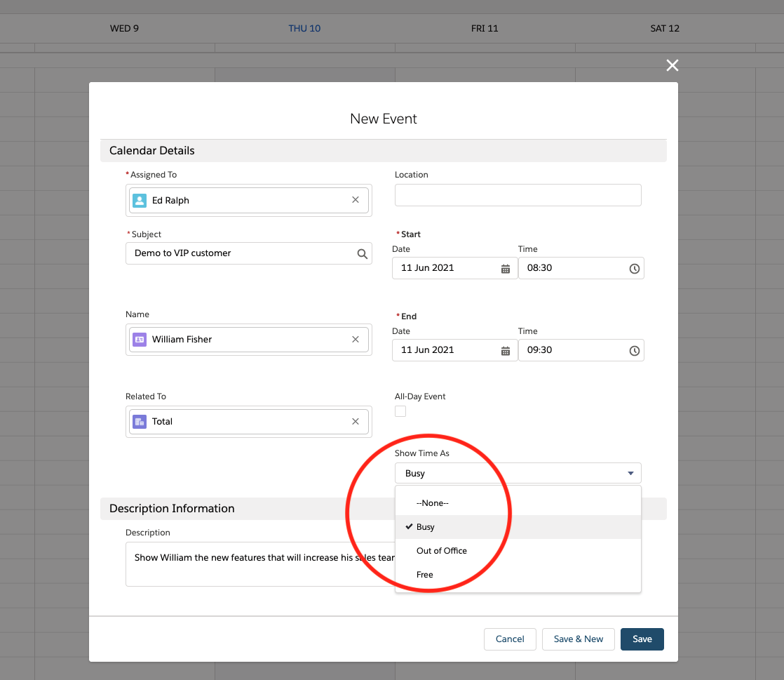The height and width of the screenshot is (680, 784).
Task: Click the Total account icon
Action: coord(140,421)
